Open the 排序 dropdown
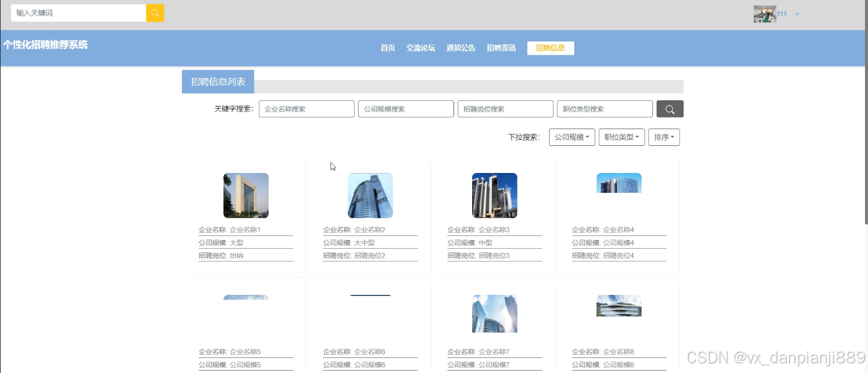868x373 pixels. click(664, 137)
